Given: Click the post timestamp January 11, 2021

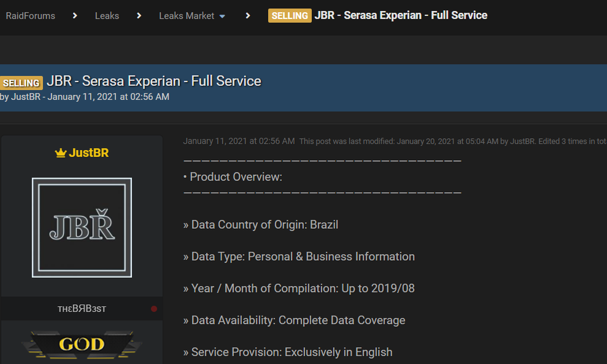Looking at the screenshot, I should (x=239, y=141).
